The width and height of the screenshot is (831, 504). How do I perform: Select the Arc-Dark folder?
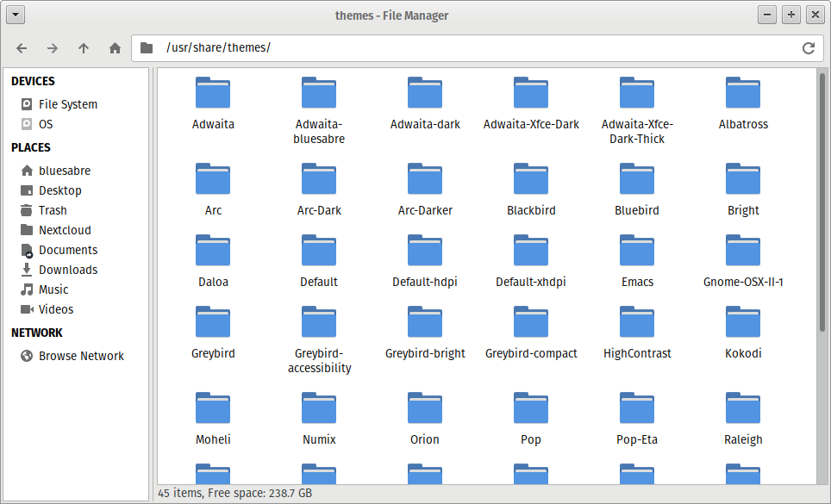[319, 190]
